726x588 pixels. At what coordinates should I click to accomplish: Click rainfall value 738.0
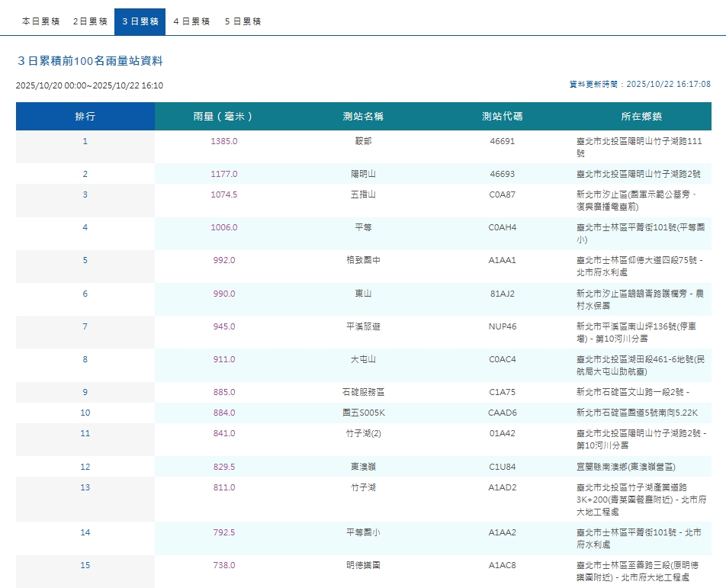[224, 565]
